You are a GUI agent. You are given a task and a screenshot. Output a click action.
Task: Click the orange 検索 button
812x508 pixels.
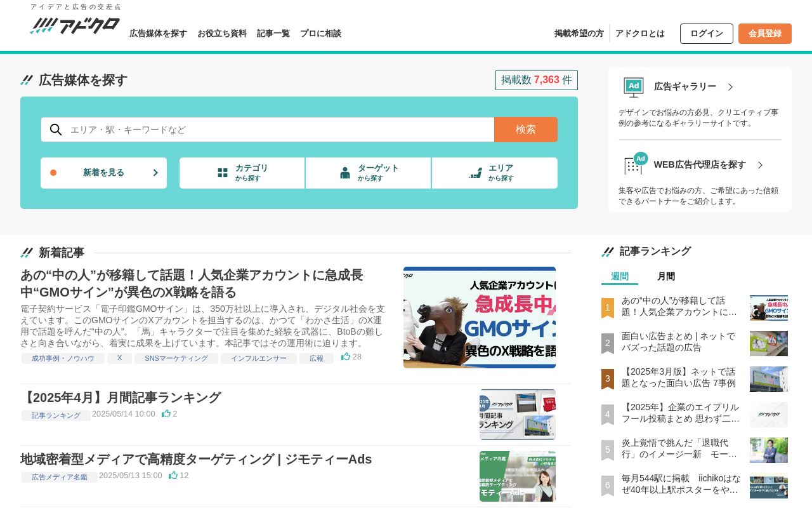tap(526, 130)
